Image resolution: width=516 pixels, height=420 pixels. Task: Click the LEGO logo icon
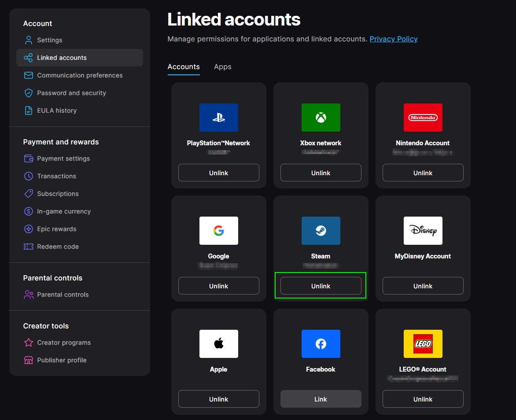tap(423, 344)
